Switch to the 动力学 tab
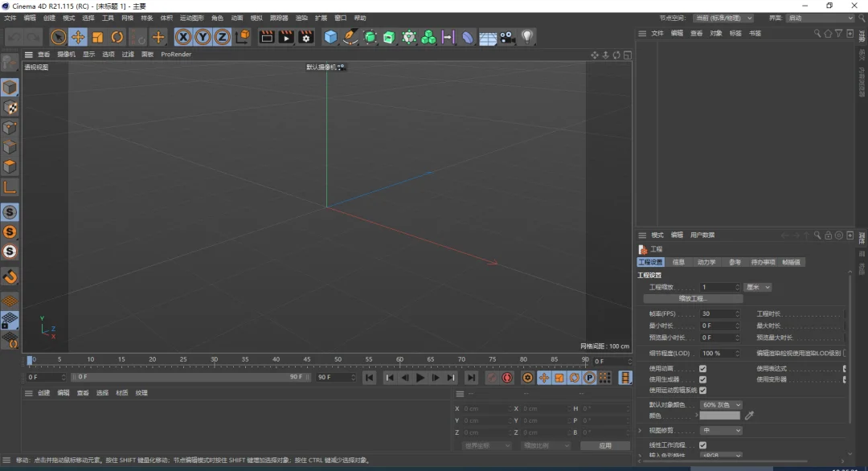 [706, 262]
